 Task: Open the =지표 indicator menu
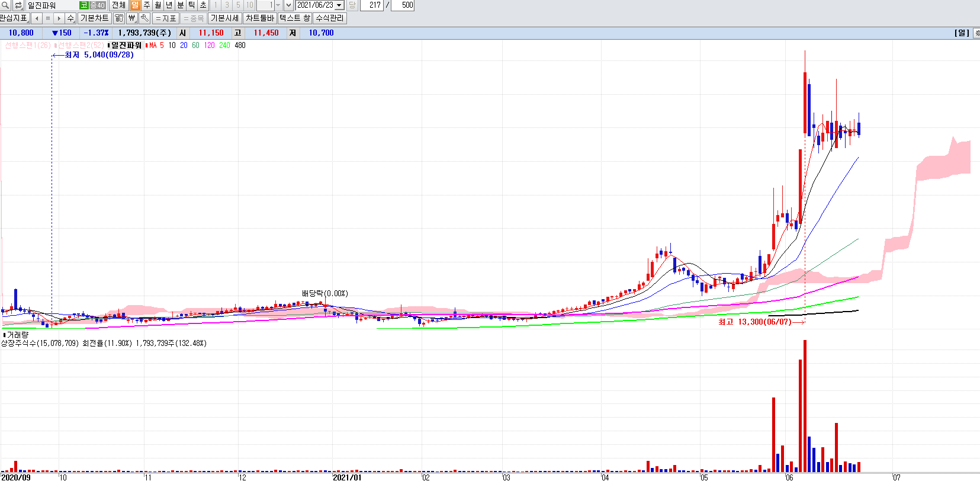166,18
